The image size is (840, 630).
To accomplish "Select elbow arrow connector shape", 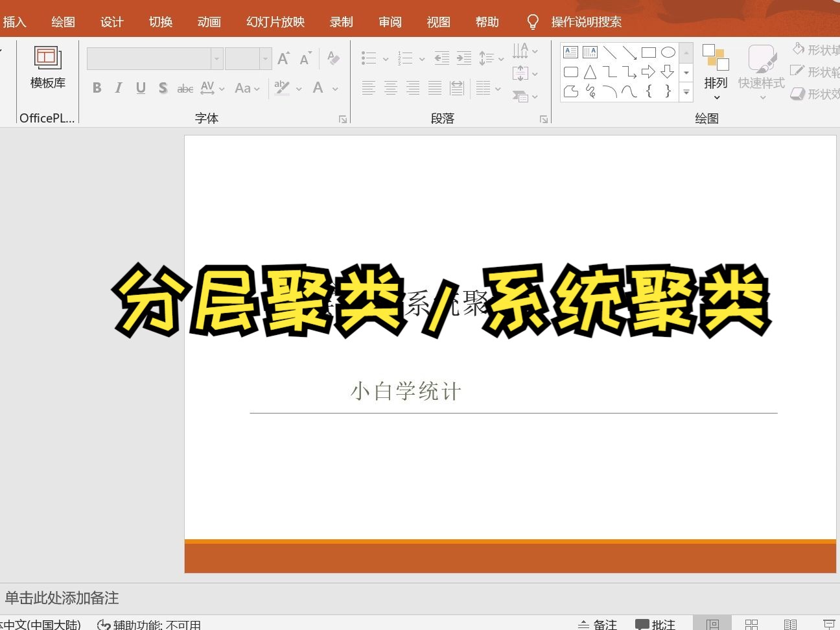I will click(x=629, y=72).
